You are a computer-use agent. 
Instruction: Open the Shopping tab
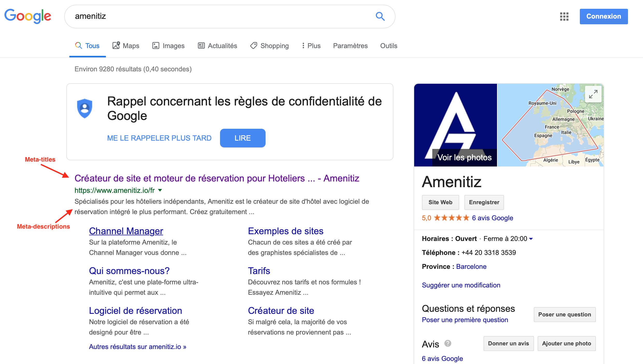point(269,46)
